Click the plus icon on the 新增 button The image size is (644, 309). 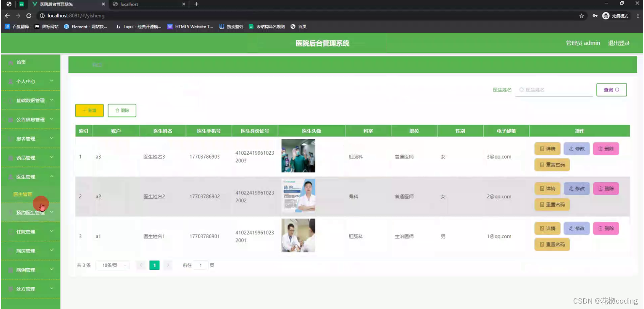(84, 110)
